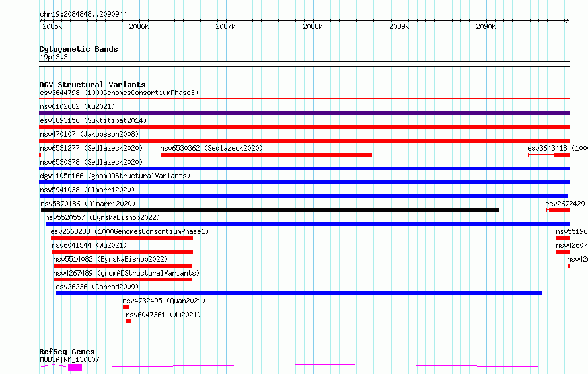Click the red nsv6041544 (Wu2021) variant bar

point(123,252)
